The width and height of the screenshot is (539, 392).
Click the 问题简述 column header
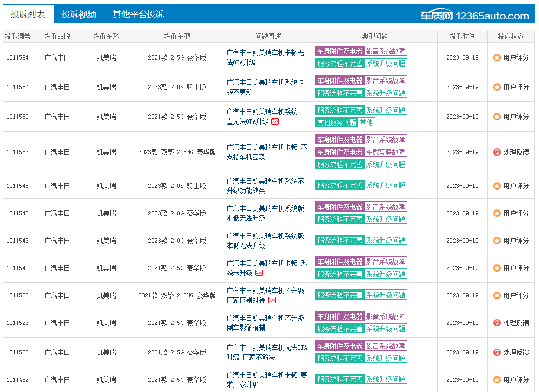coord(268,36)
